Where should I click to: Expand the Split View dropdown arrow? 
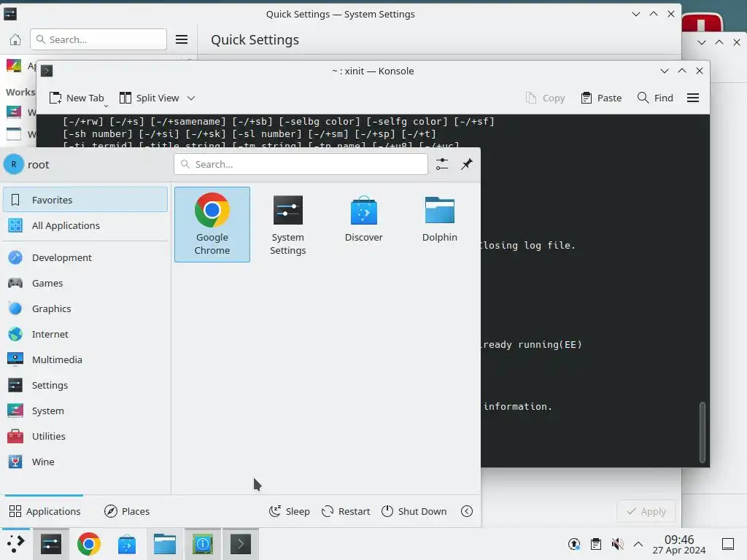[x=191, y=98]
